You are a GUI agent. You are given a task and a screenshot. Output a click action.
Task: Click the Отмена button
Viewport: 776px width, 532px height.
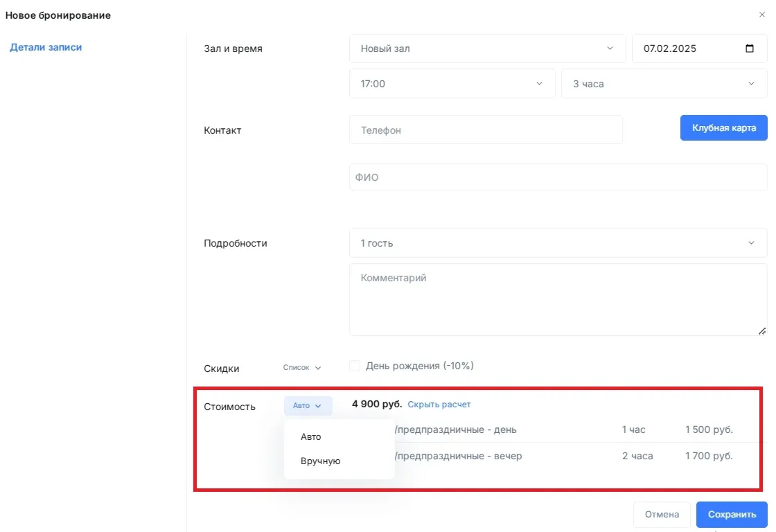point(662,515)
